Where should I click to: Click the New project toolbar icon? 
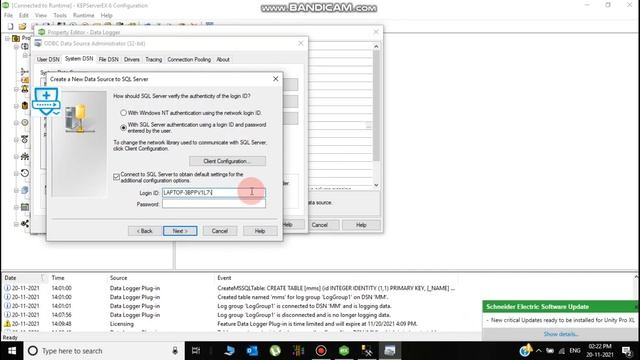pyautogui.click(x=11, y=27)
